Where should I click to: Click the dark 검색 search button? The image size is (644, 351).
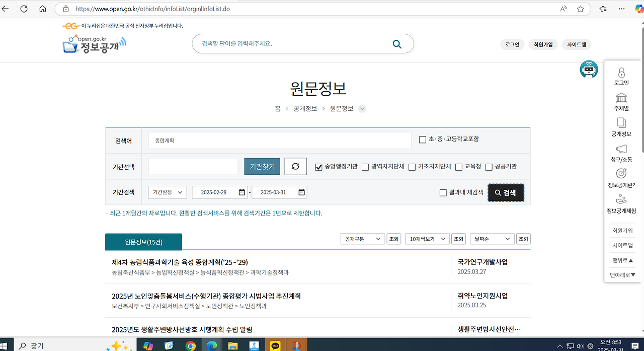(x=506, y=193)
